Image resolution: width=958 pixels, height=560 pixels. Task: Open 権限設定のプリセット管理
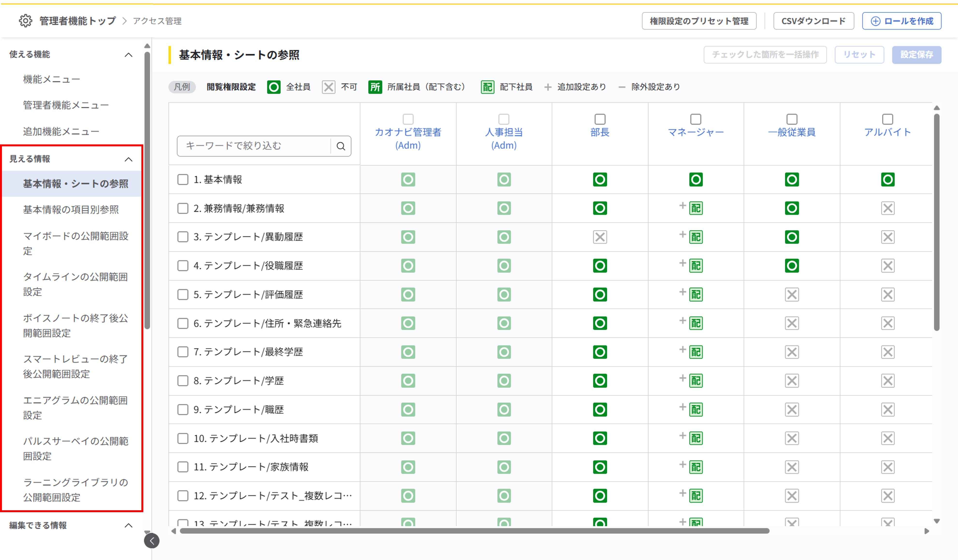tap(699, 21)
